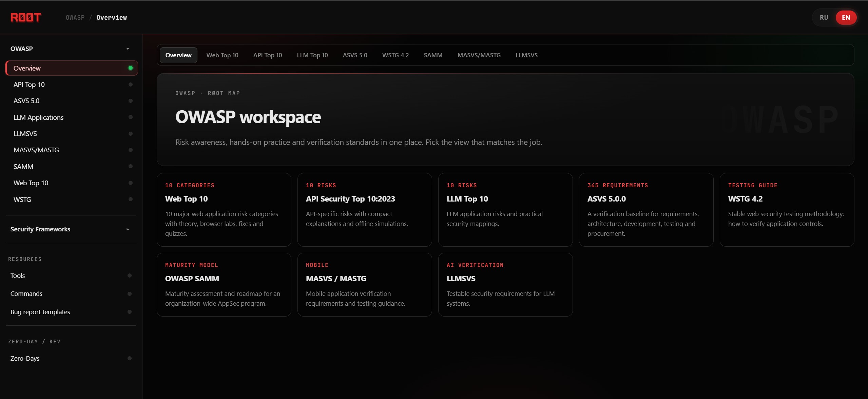Open Zero-Days page
Image resolution: width=868 pixels, height=399 pixels.
coord(71,358)
